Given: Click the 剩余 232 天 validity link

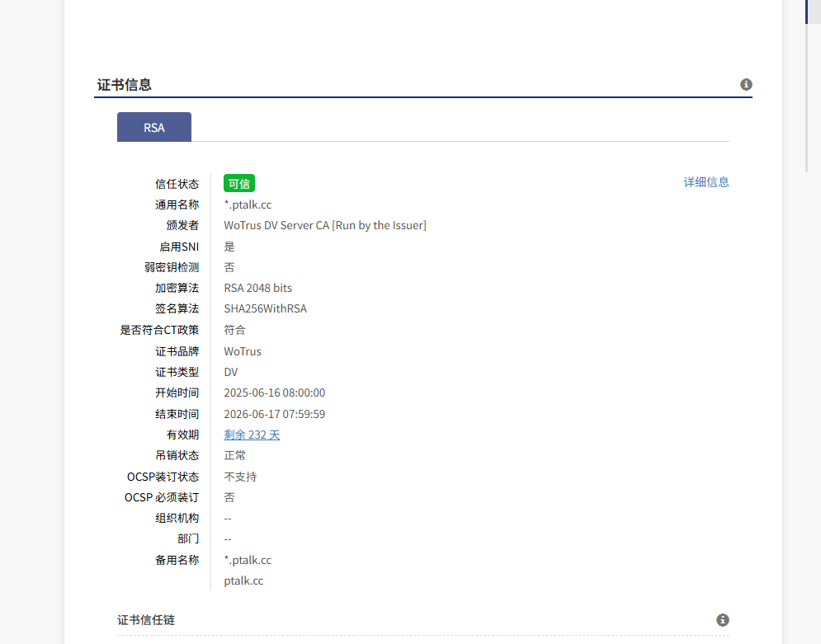Looking at the screenshot, I should point(252,435).
